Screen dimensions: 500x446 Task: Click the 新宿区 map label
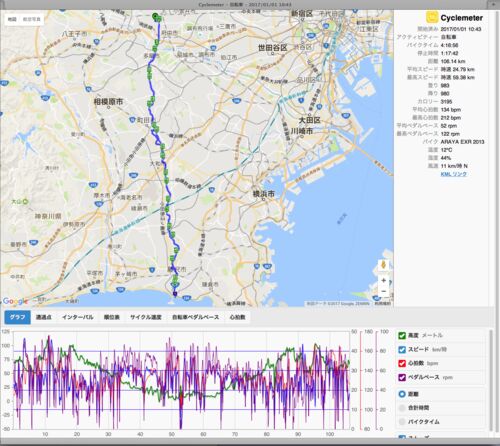[302, 13]
